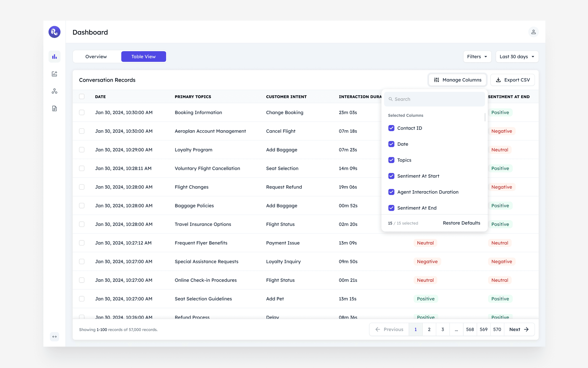
Task: Open the user profile icon
Action: pyautogui.click(x=533, y=32)
